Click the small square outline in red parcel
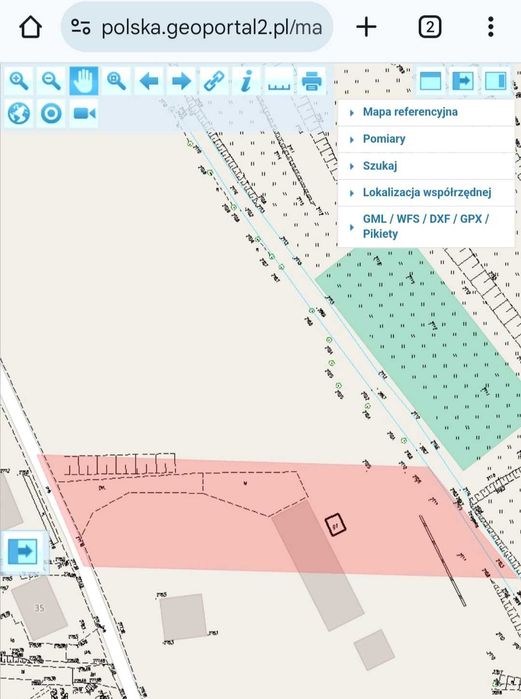Screen dimensions: 521x699 pos(336,525)
